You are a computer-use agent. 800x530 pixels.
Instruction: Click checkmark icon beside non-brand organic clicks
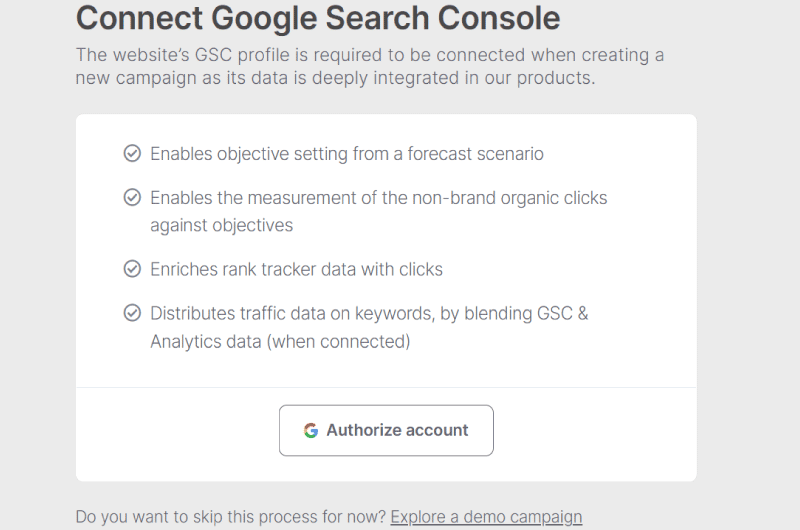click(x=132, y=197)
